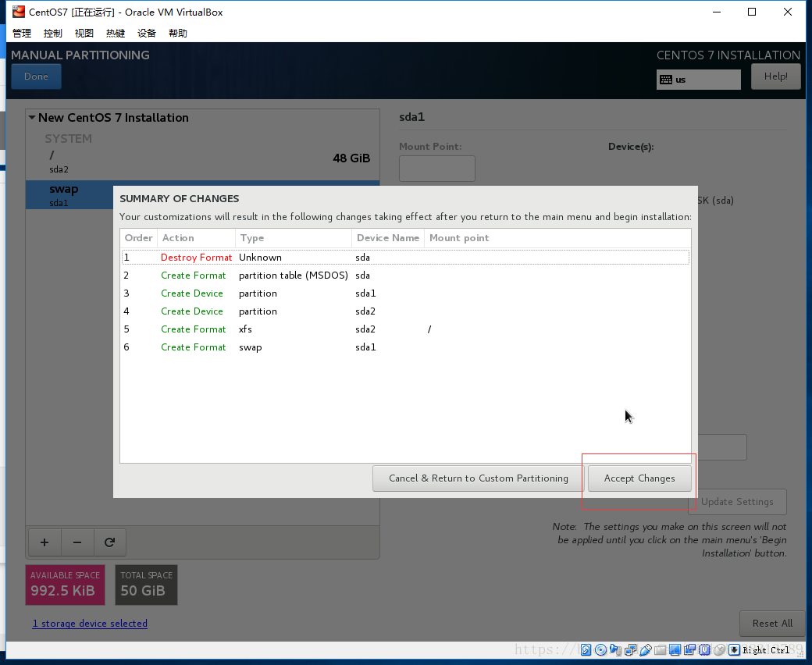The image size is (812, 665).
Task: Click the CPU virtualization status icon
Action: (705, 650)
